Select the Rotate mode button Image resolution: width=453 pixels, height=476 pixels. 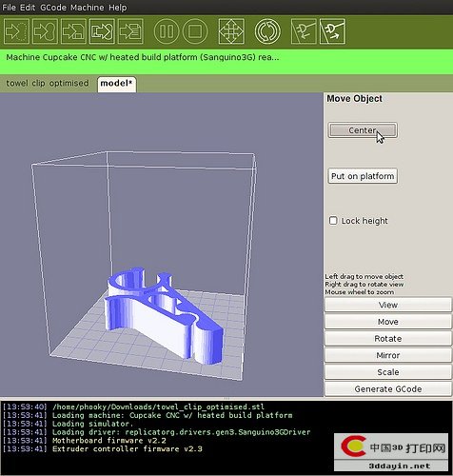(387, 339)
